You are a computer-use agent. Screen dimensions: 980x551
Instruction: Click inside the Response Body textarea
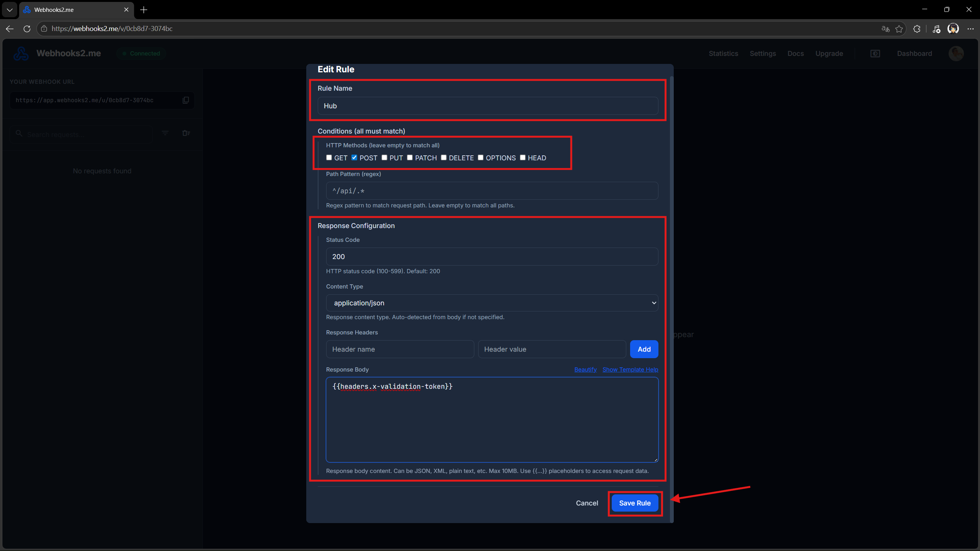492,420
